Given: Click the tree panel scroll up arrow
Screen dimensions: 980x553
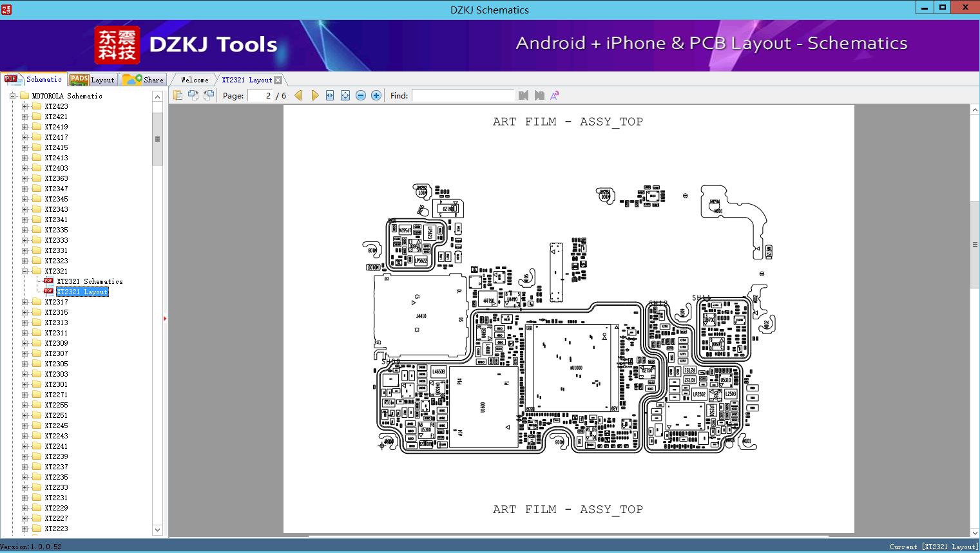Looking at the screenshot, I should [157, 97].
